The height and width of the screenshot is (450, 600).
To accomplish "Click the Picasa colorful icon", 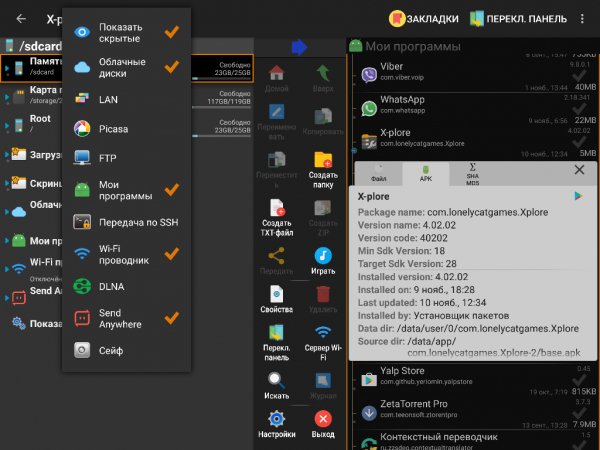I will [x=82, y=129].
